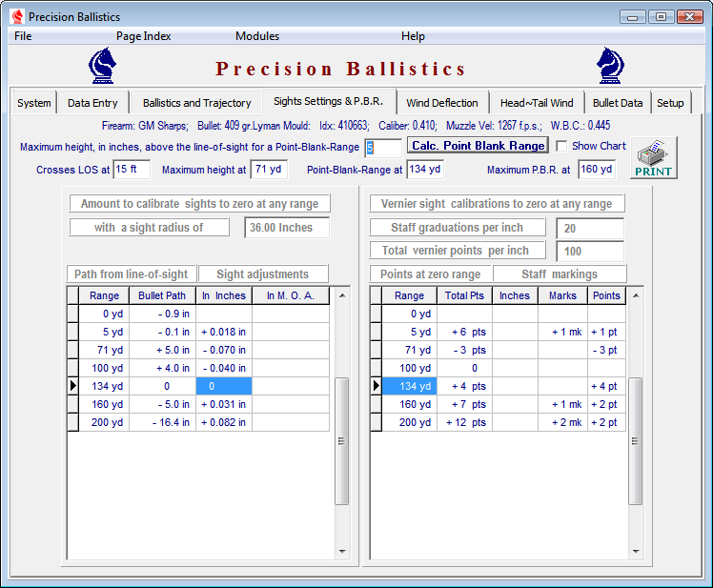Click the PRINT printer icon

(x=654, y=158)
